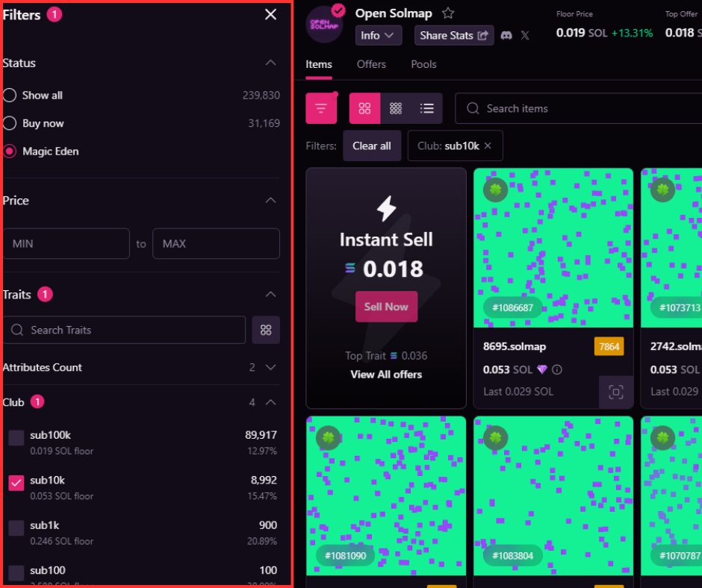The height and width of the screenshot is (588, 702).
Task: Switch to the Pools tab
Action: 423,64
